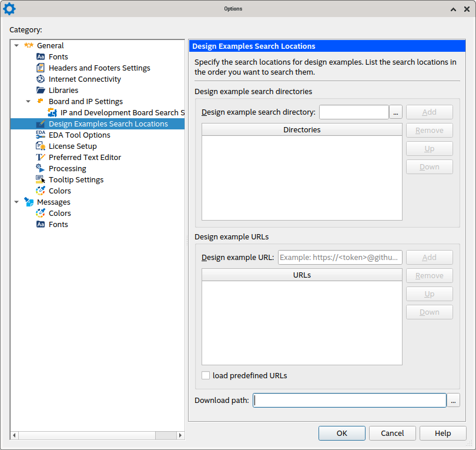The image size is (476, 450).
Task: Click the Libraries folder icon
Action: click(41, 90)
